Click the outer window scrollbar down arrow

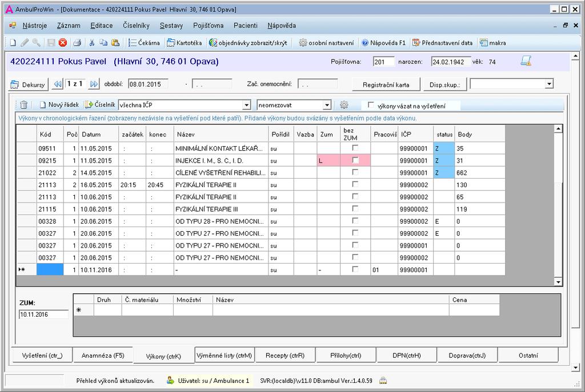575,368
